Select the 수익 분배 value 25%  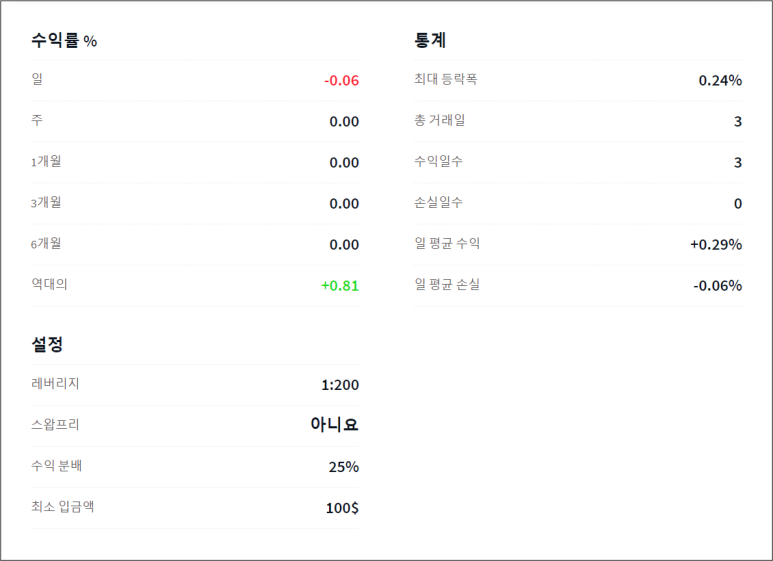pyautogui.click(x=344, y=467)
